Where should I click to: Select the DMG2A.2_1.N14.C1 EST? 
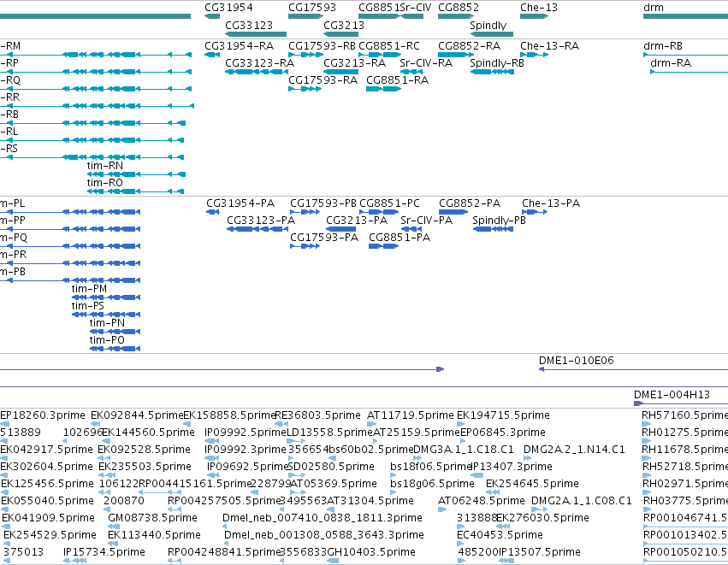[527, 458]
